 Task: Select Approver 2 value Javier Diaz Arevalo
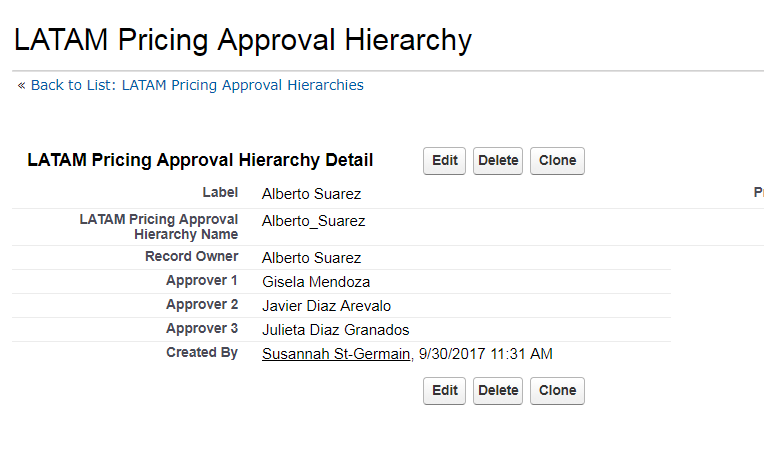point(326,306)
